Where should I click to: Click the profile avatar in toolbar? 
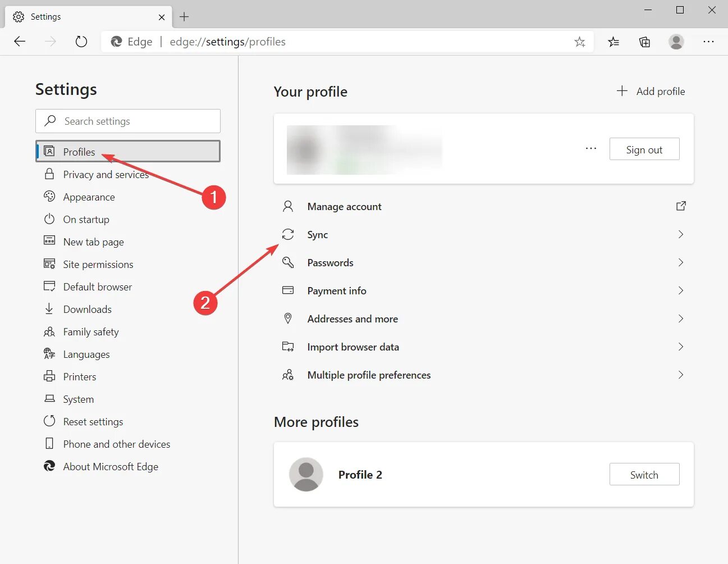676,42
